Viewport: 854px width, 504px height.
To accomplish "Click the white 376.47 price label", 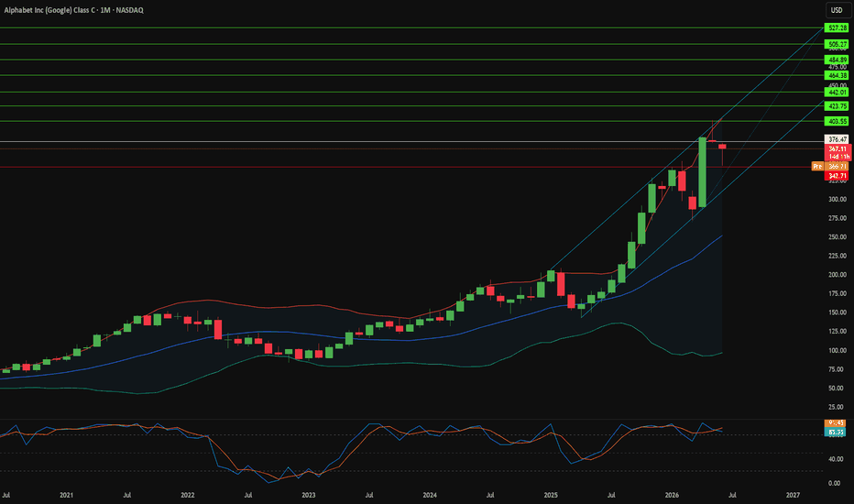I will 838,139.
